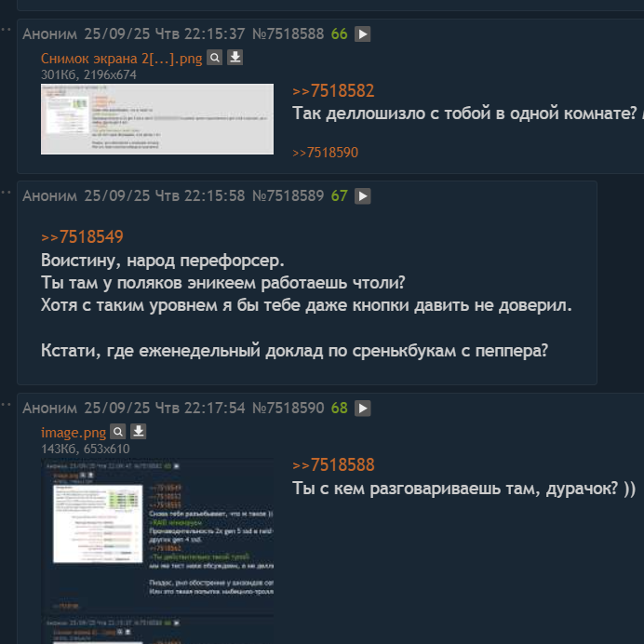This screenshot has width=644, height=644.
Task: Open post menu arrow on post 7518590
Action: (362, 409)
